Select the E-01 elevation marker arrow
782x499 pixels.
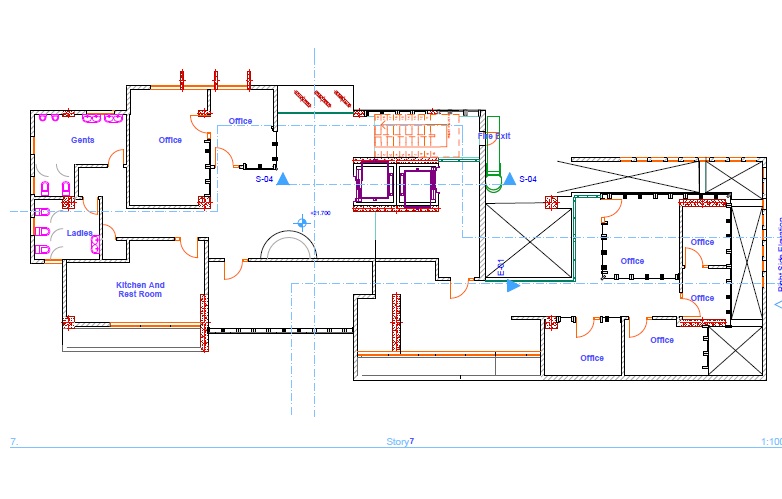513,286
